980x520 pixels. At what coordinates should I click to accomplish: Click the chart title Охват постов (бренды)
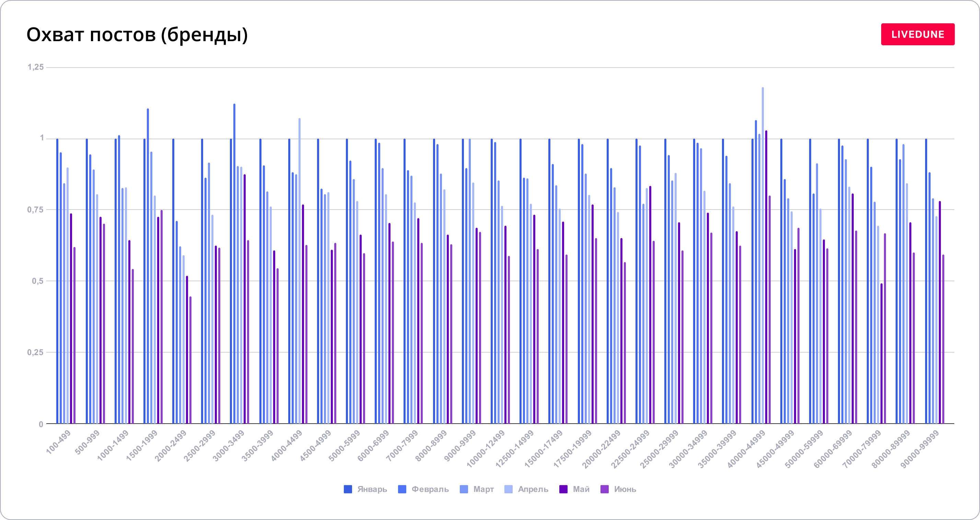click(x=137, y=35)
